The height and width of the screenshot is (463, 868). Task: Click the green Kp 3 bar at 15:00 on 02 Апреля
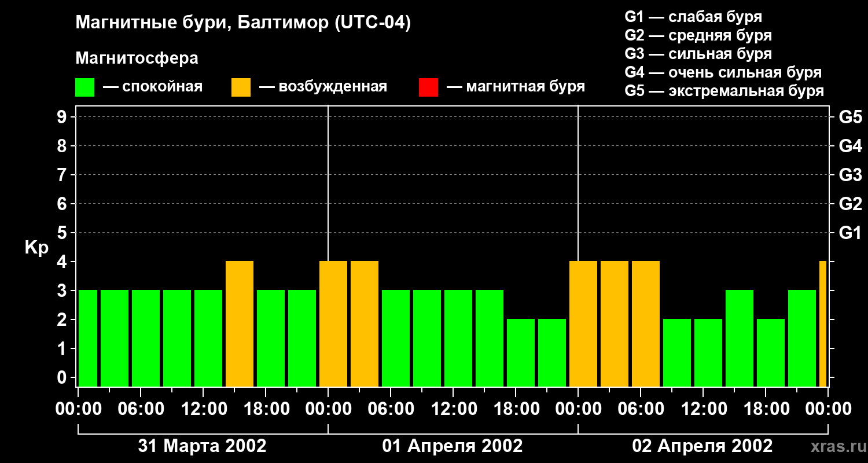tap(740, 339)
